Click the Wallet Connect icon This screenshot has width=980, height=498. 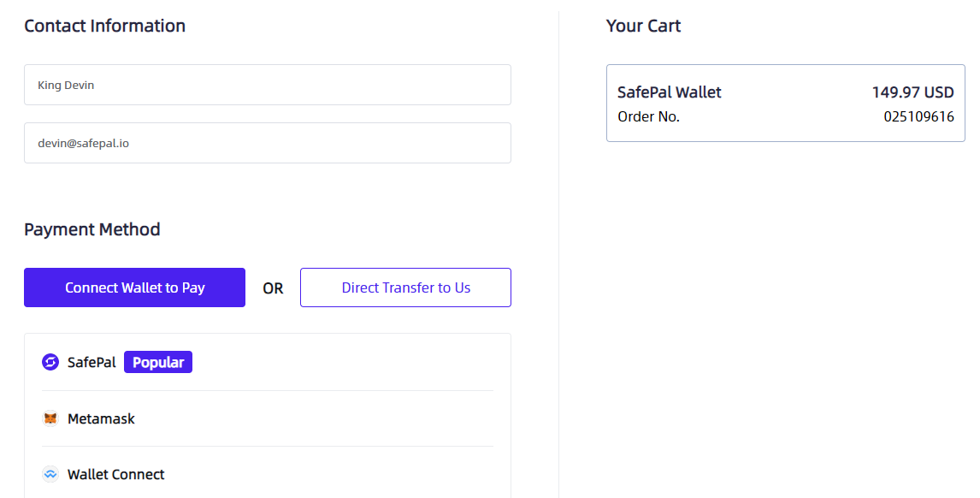point(50,475)
